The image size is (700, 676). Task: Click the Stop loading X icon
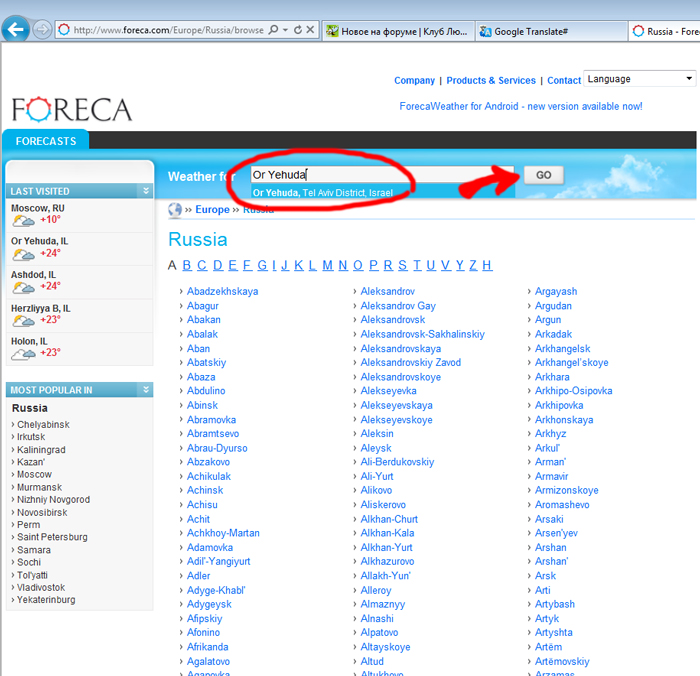coord(310,30)
